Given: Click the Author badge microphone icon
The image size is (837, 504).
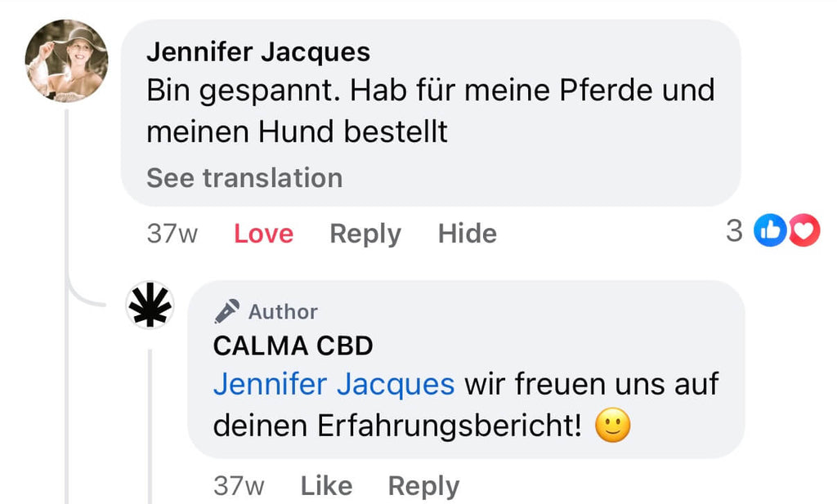Looking at the screenshot, I should click(x=226, y=311).
